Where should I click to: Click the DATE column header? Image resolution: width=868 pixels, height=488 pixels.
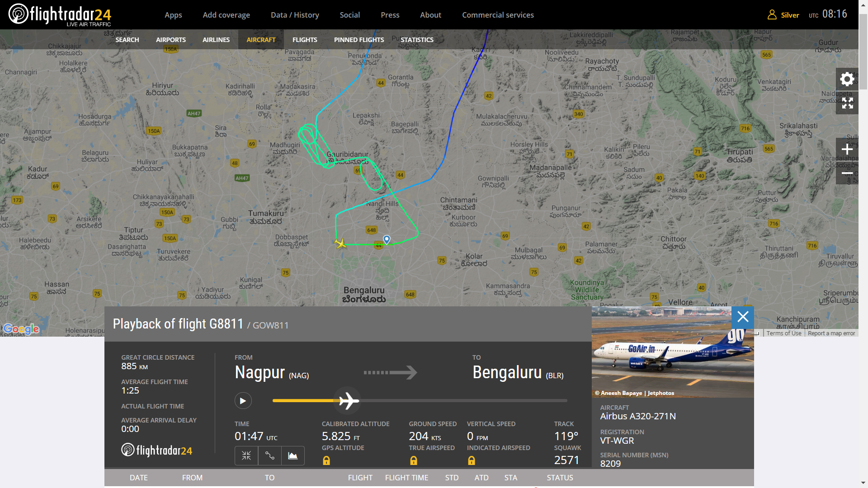click(138, 478)
